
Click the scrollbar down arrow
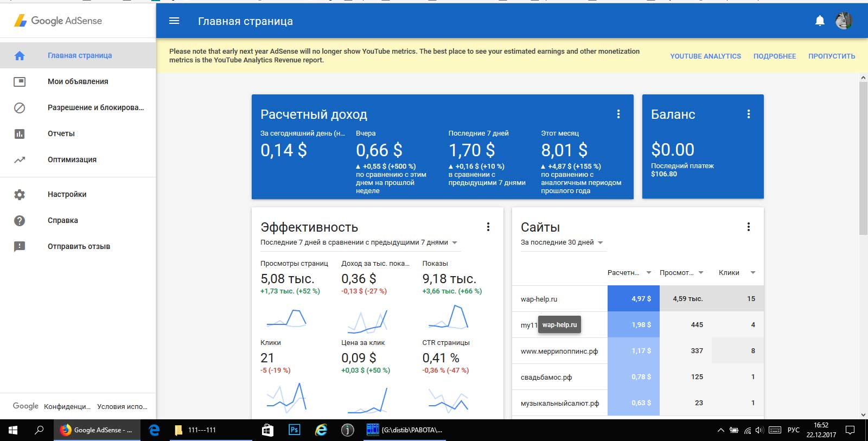863,415
